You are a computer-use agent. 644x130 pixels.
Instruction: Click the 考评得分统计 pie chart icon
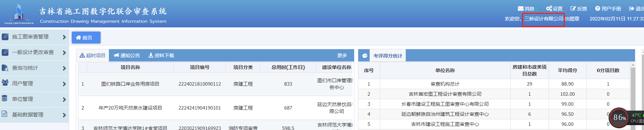[365, 56]
